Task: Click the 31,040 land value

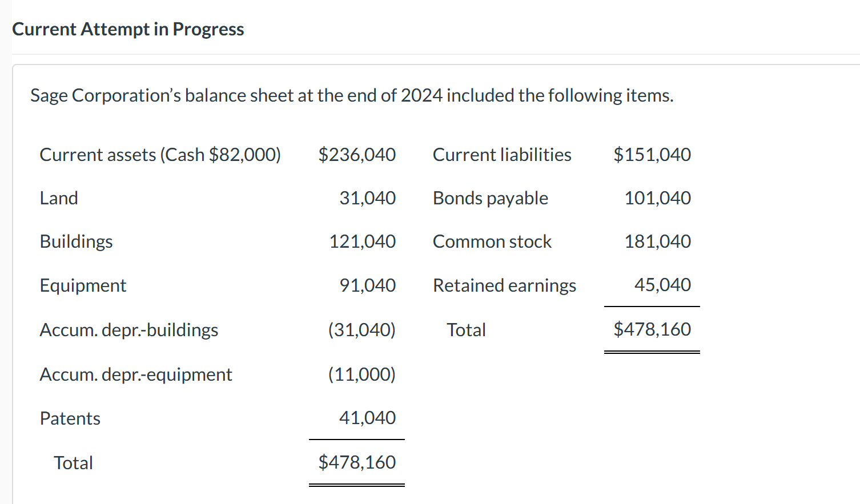Action: pos(367,198)
